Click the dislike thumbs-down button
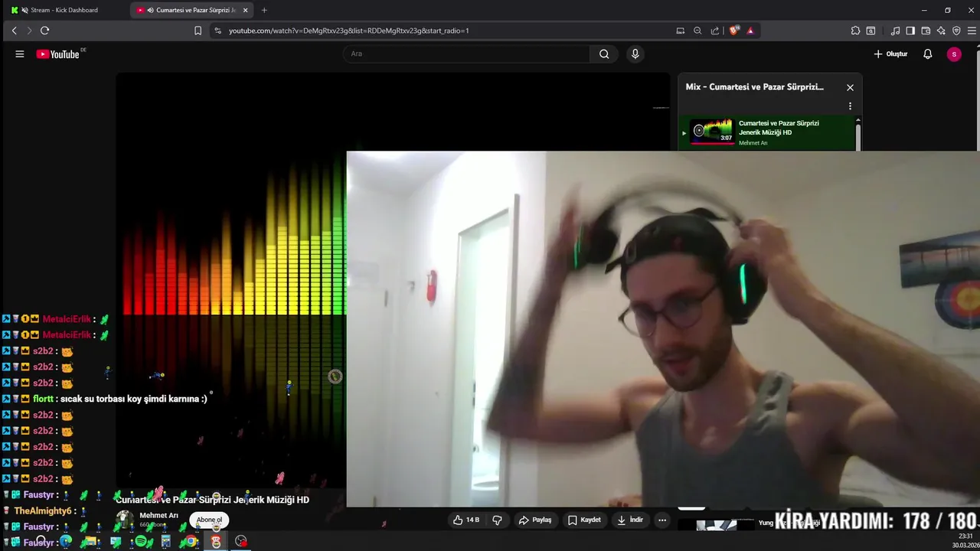 coord(497,520)
